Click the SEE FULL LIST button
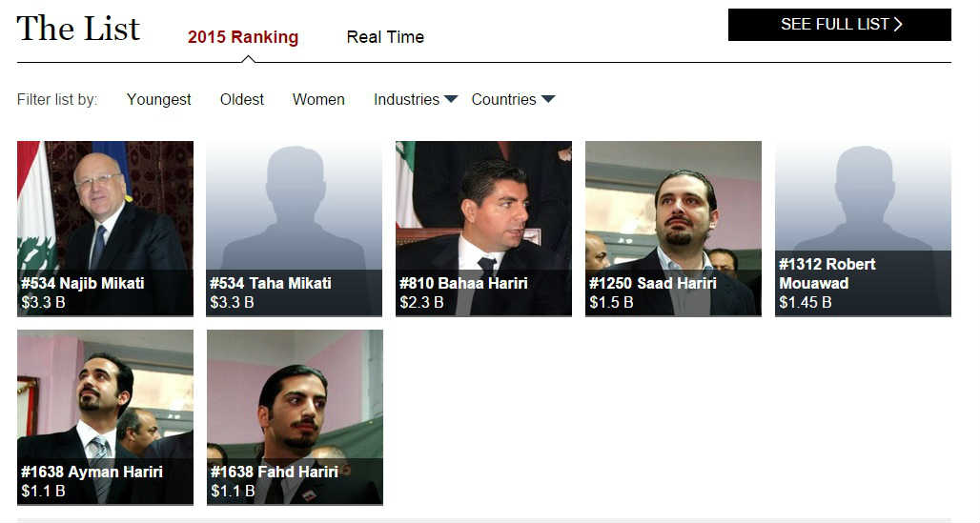 click(839, 25)
